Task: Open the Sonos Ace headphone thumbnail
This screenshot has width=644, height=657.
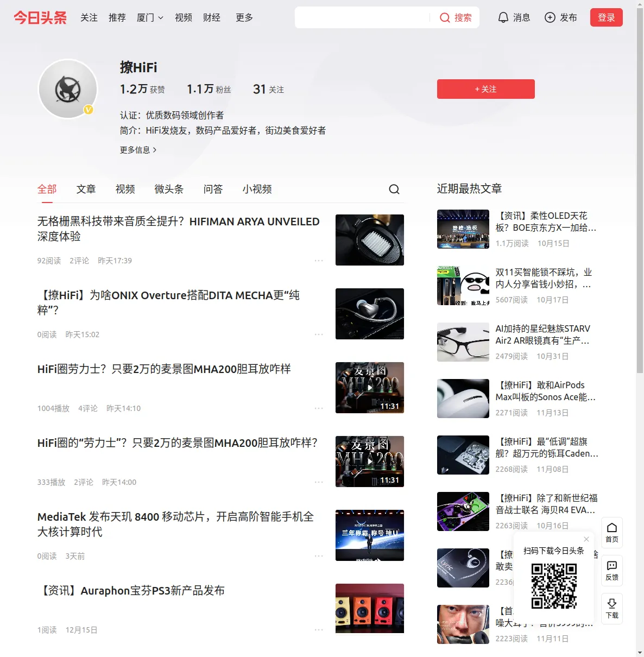Action: point(463,399)
